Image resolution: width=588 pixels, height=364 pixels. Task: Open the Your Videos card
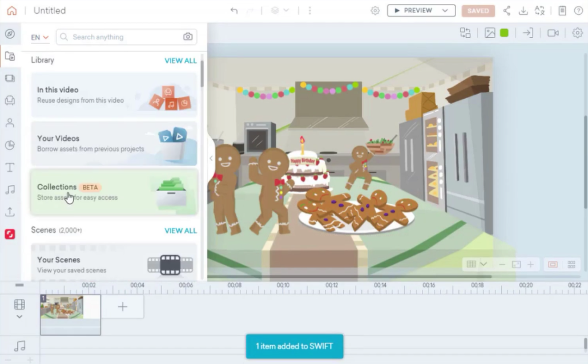coord(114,143)
